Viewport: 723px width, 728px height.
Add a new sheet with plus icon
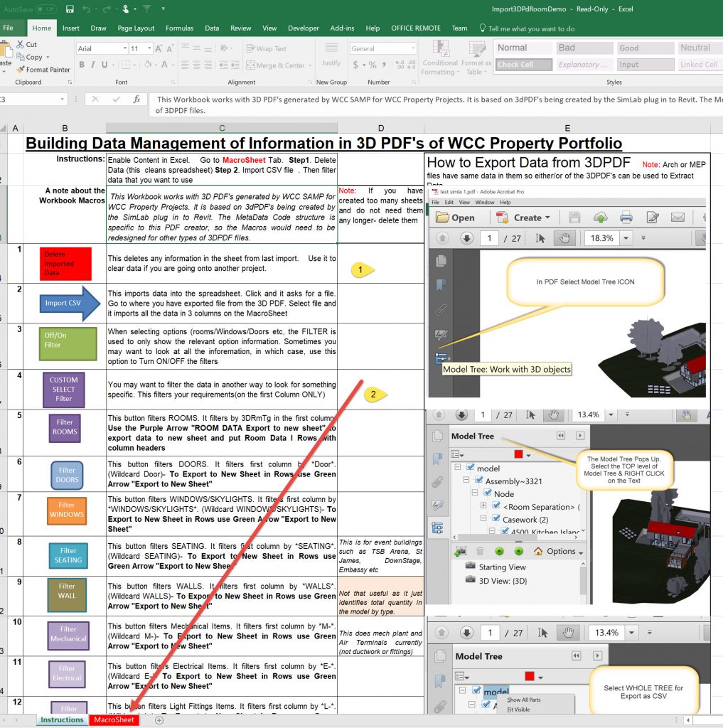159,720
